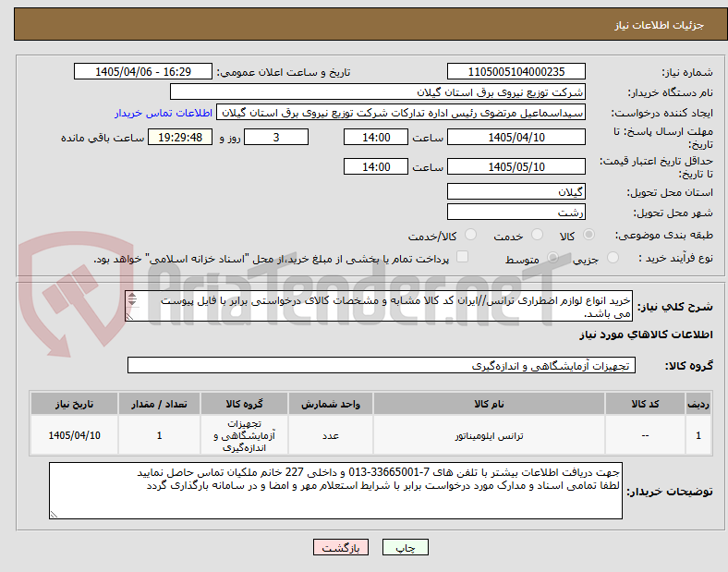The height and width of the screenshot is (572, 728).
Task: Click the استان محل تحویل field گیلان
Action: [x=516, y=192]
